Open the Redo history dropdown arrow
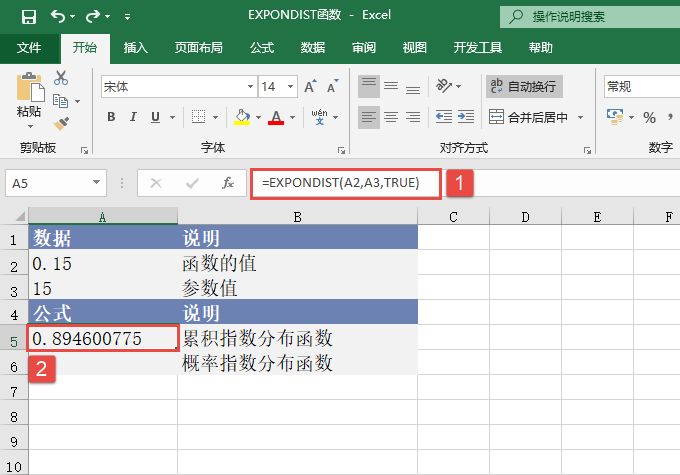680x475 pixels. point(107,17)
